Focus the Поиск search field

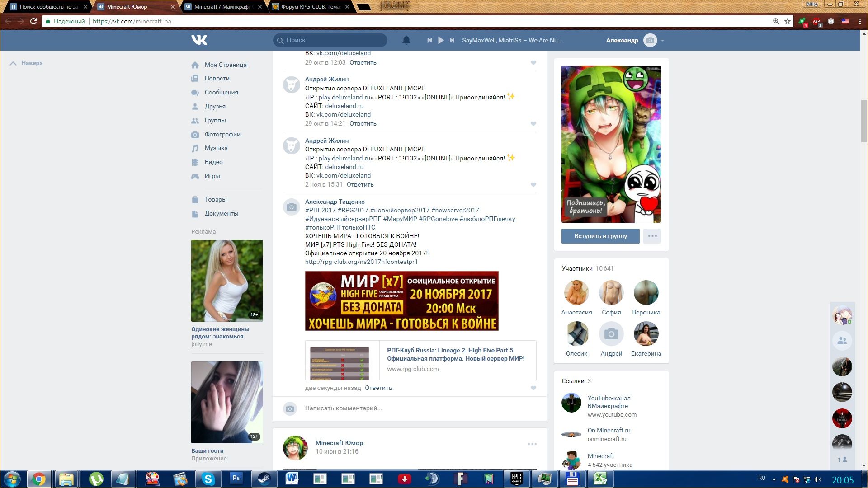(330, 40)
